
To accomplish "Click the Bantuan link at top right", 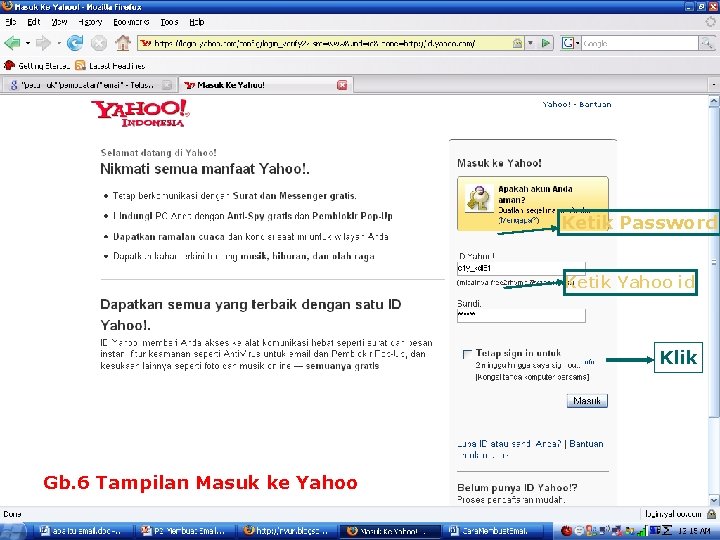I will point(595,104).
